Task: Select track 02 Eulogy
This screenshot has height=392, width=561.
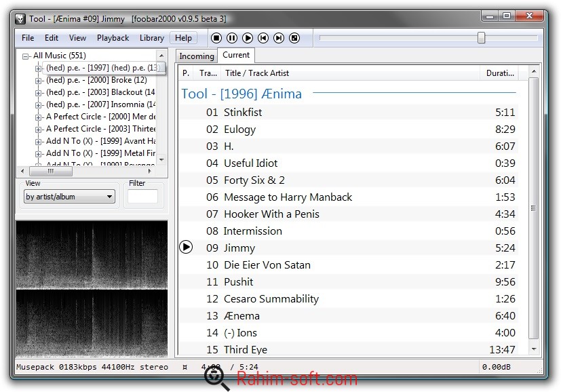Action: (348, 129)
